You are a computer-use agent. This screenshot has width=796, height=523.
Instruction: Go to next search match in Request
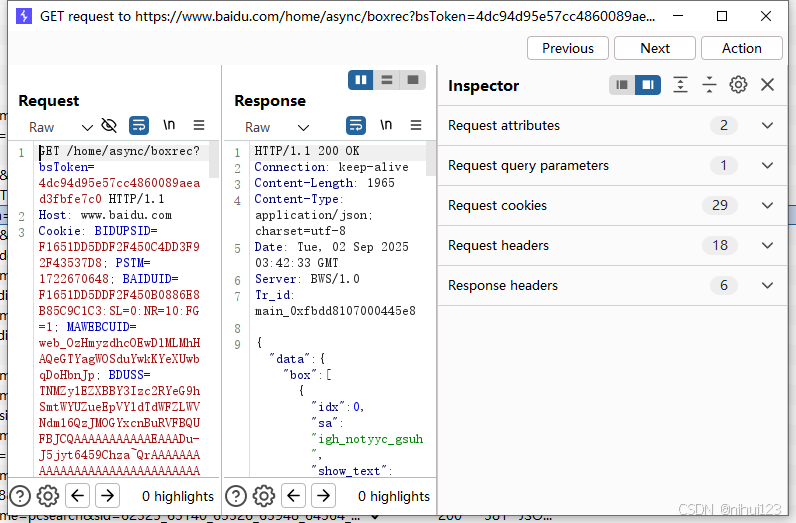tap(107, 495)
